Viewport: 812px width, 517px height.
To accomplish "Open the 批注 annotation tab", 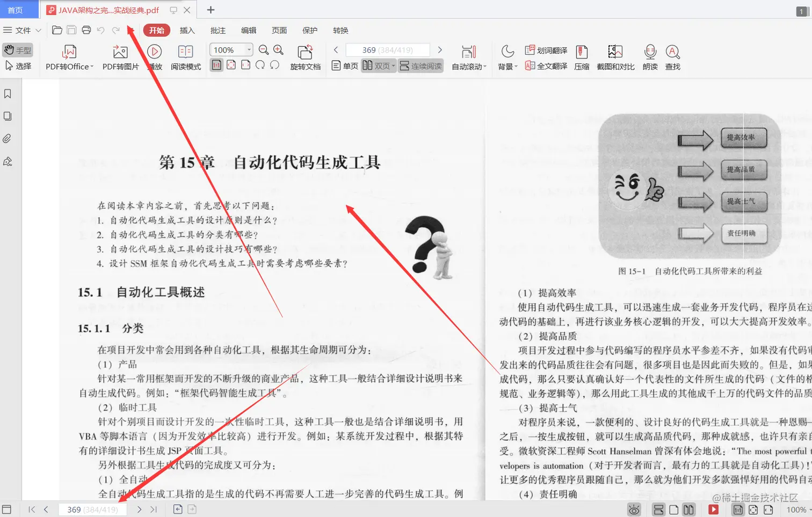I will pyautogui.click(x=218, y=31).
